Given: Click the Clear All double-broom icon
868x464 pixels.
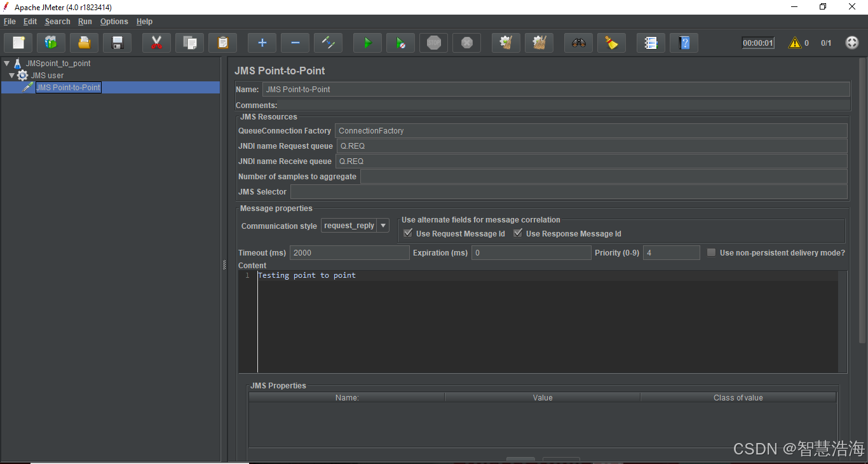Looking at the screenshot, I should (x=539, y=43).
